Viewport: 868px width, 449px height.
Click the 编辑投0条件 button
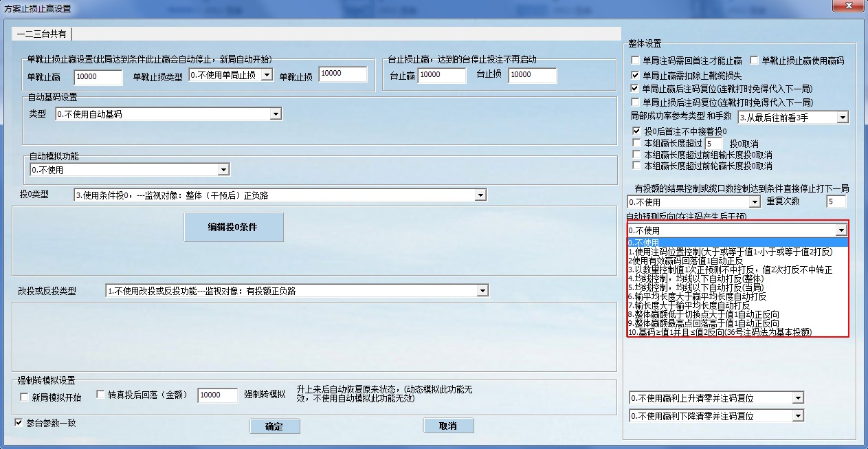click(233, 227)
